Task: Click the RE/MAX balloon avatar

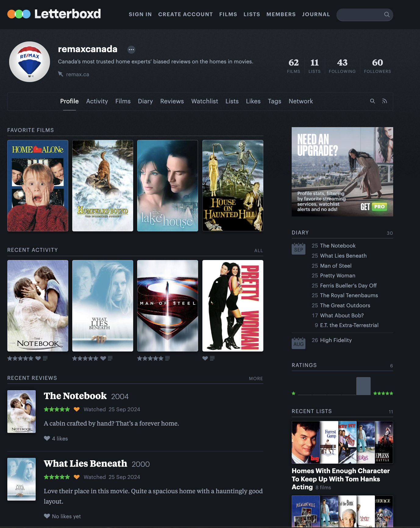Action: tap(30, 62)
